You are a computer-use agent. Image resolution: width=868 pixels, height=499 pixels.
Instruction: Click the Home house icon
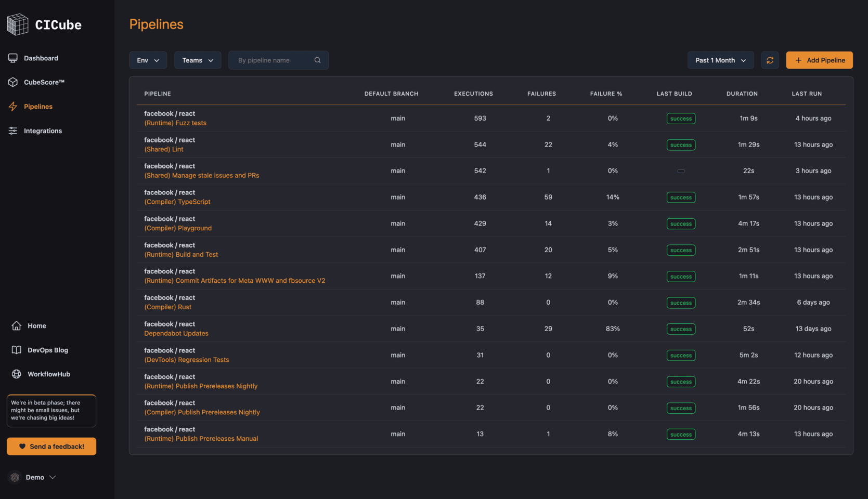pyautogui.click(x=17, y=326)
